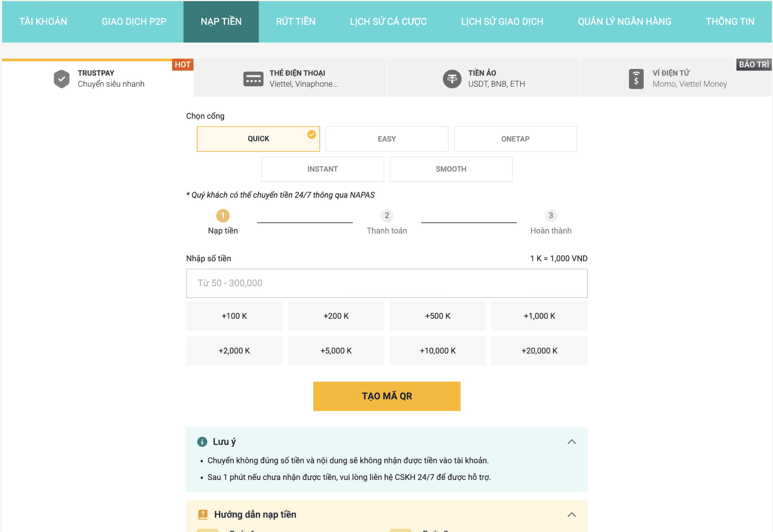Screen dimensions: 773x532
Task: Click the '1 K = 1,000 VND' text
Action: coord(559,258)
